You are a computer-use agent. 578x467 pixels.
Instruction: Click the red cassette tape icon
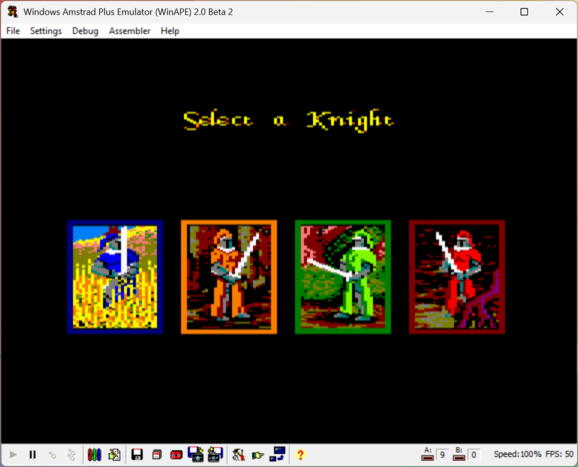pos(176,455)
